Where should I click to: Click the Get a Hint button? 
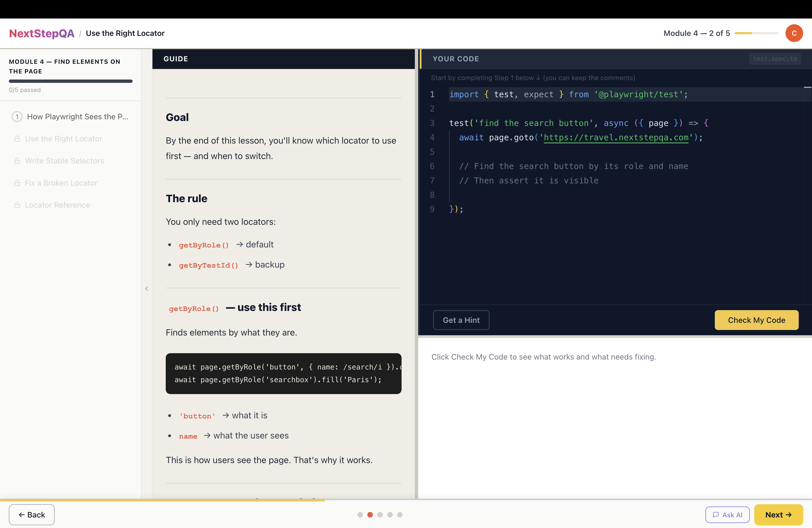(x=461, y=320)
